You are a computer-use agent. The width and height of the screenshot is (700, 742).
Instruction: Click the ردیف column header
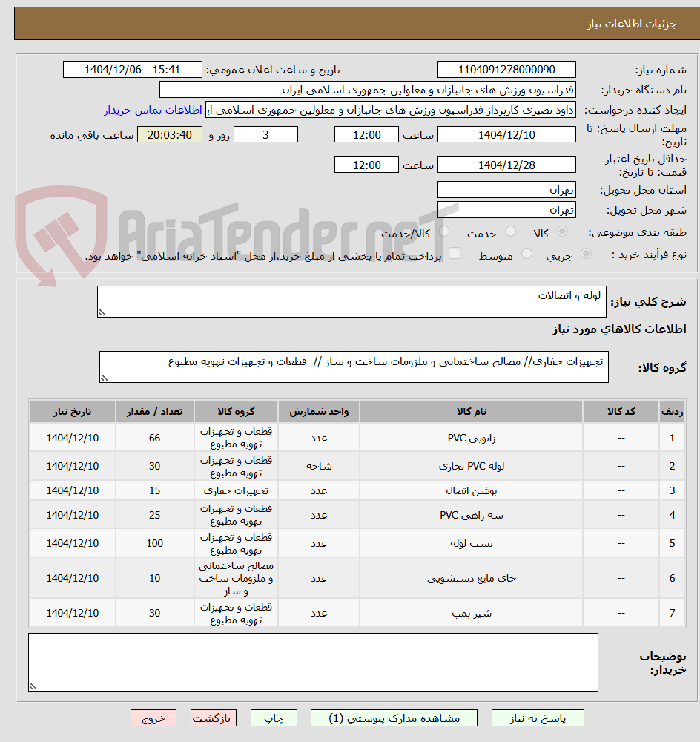[x=672, y=411]
